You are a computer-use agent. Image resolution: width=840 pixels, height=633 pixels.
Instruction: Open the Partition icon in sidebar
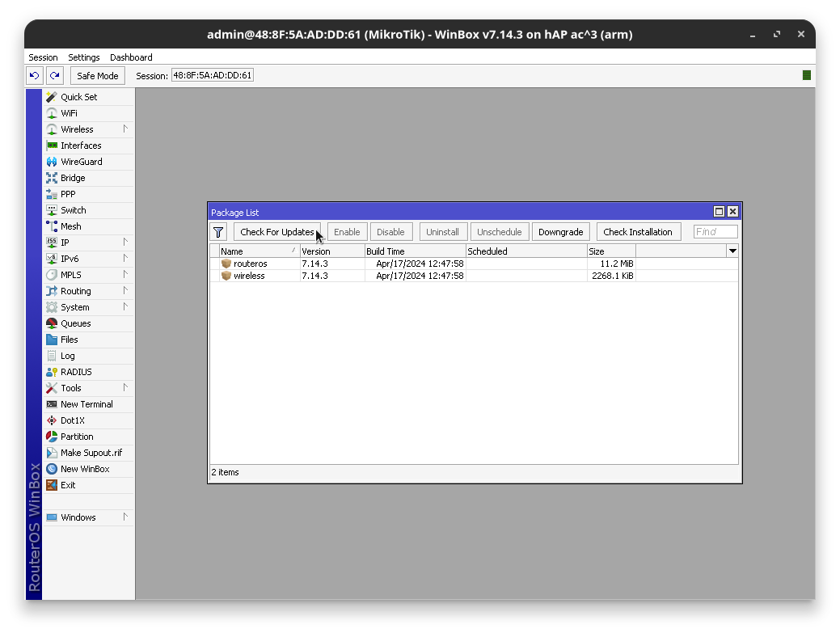point(52,437)
